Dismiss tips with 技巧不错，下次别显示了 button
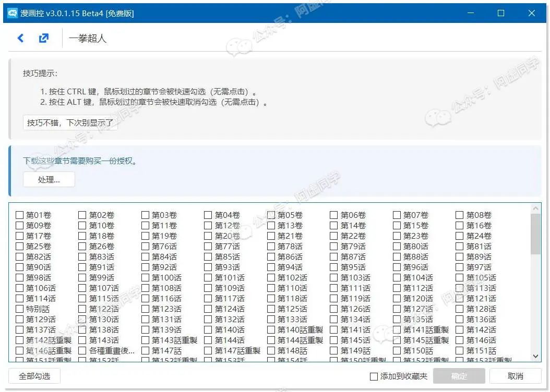Screen dimensions: 550x392 pos(70,123)
